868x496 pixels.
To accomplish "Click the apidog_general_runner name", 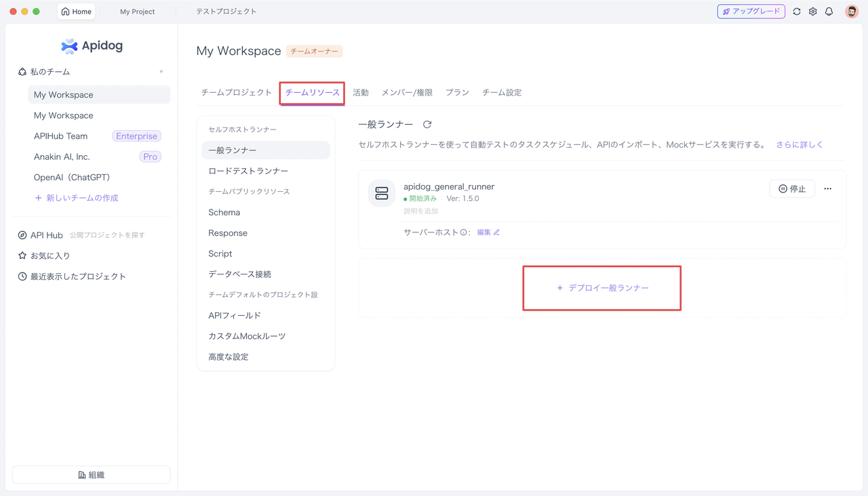I will point(449,186).
